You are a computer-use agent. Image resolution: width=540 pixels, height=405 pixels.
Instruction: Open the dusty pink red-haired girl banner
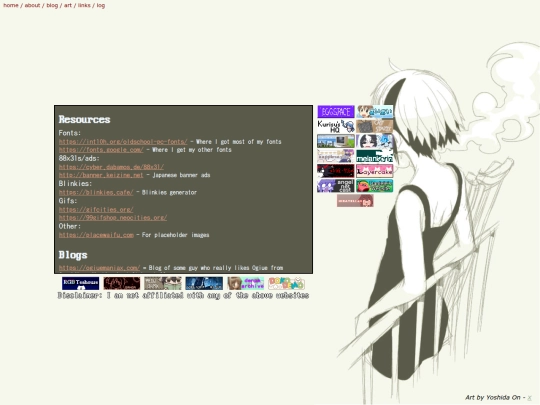point(355,200)
